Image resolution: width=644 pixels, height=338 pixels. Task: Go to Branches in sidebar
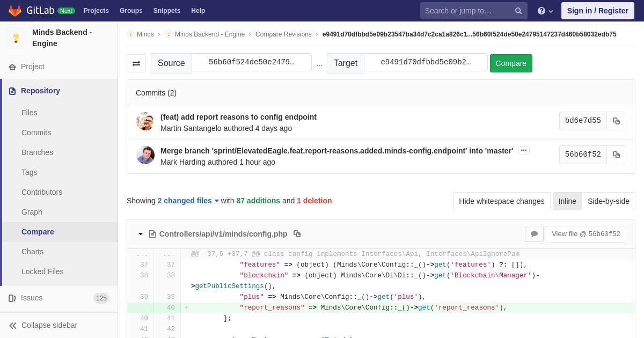(37, 152)
